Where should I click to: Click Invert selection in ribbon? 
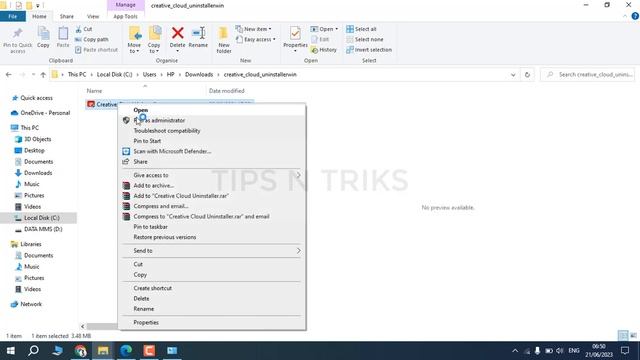tap(369, 50)
